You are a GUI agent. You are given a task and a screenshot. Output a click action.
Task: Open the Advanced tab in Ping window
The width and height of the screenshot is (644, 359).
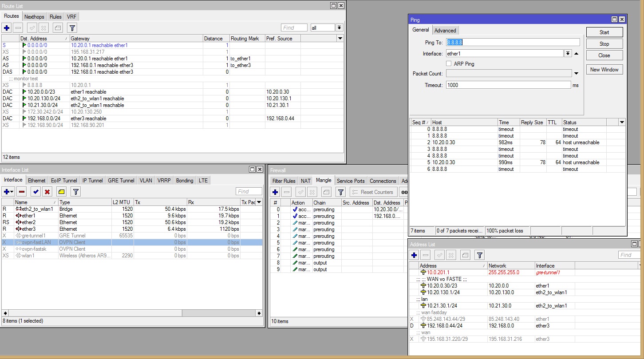[x=445, y=31]
